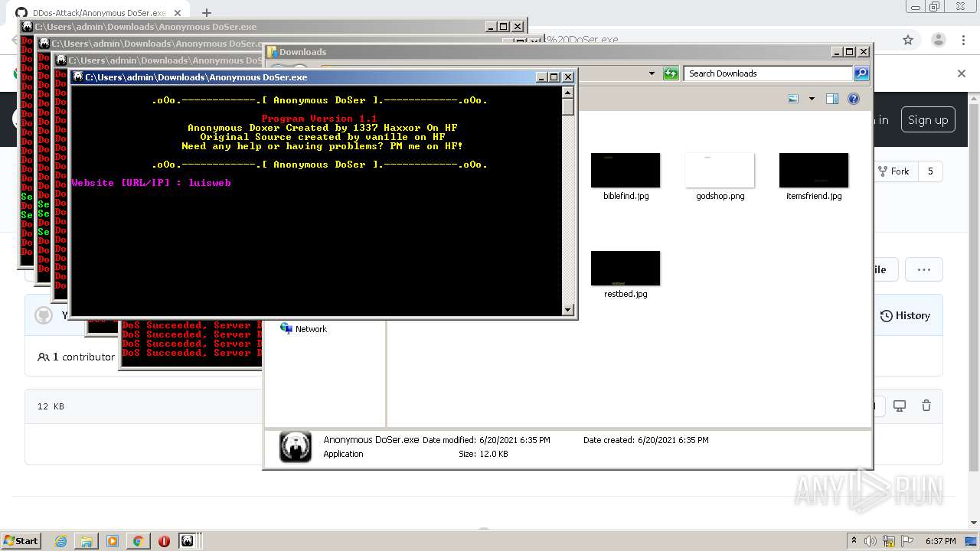Screen dimensions: 980x551
Task: Click the display-source desktop icon on GitHub file bar
Action: (900, 406)
